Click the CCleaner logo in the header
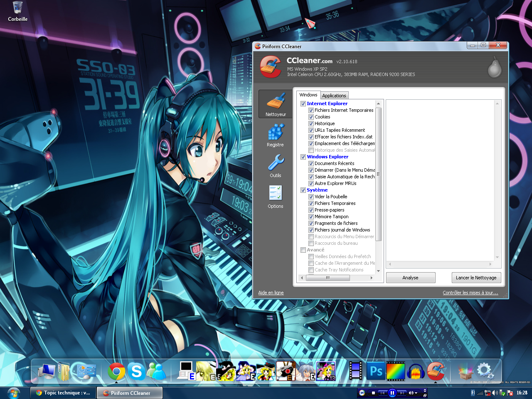The width and height of the screenshot is (532, 399). pos(271,67)
